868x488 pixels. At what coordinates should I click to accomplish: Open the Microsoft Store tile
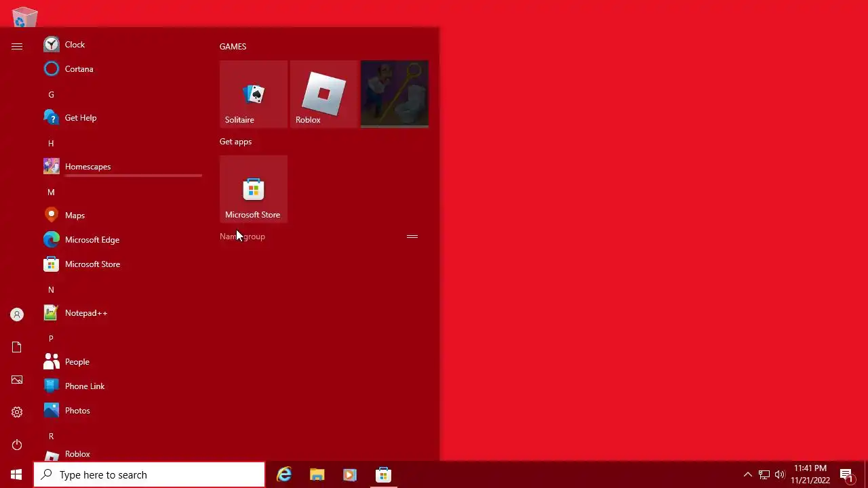point(254,189)
